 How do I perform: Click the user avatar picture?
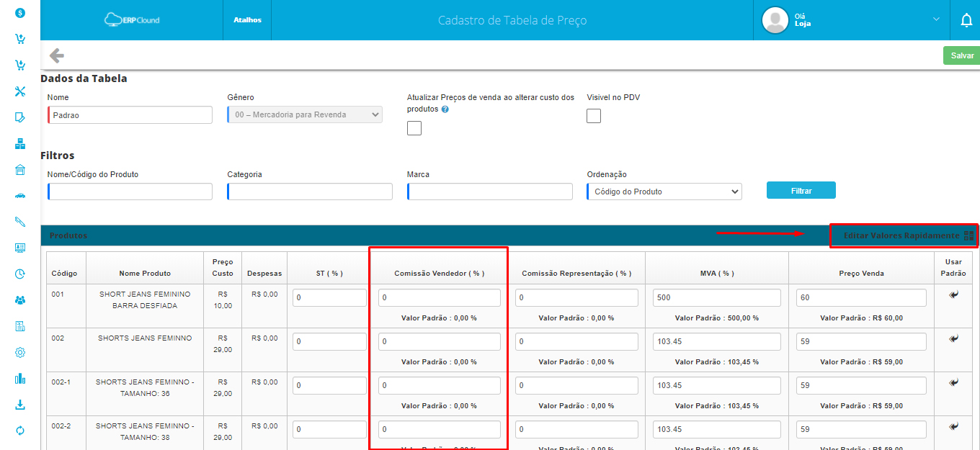click(x=775, y=20)
